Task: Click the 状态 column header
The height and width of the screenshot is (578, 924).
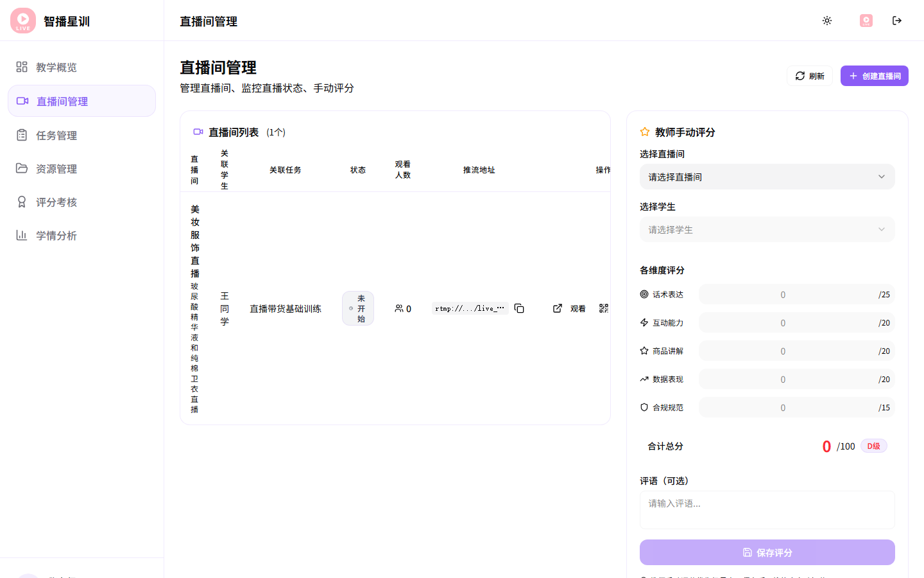Action: point(358,170)
